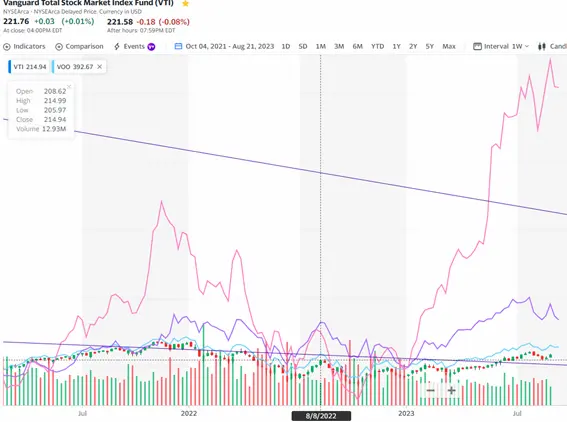Select the 3M time range
This screenshot has height=422, width=567.
click(339, 46)
